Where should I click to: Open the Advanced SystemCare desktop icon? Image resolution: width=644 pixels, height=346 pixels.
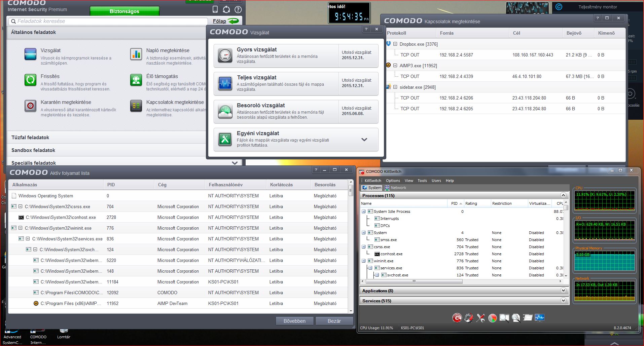pos(12,336)
